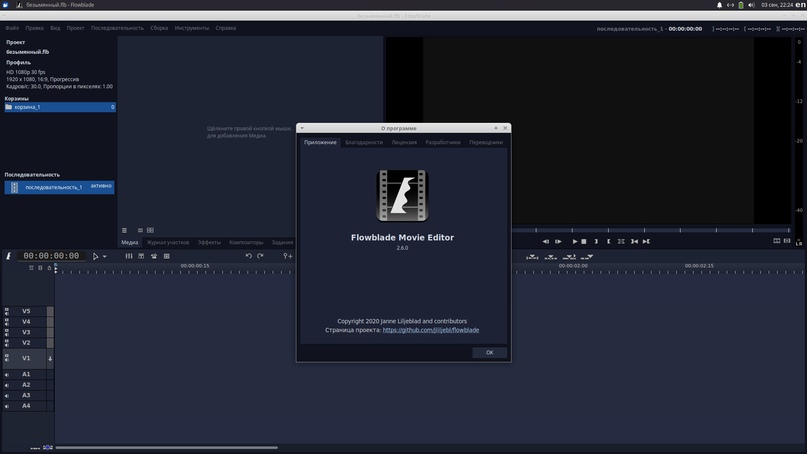Click the Redo arrow in timeline toolbar
Image resolution: width=807 pixels, height=454 pixels.
pos(260,256)
